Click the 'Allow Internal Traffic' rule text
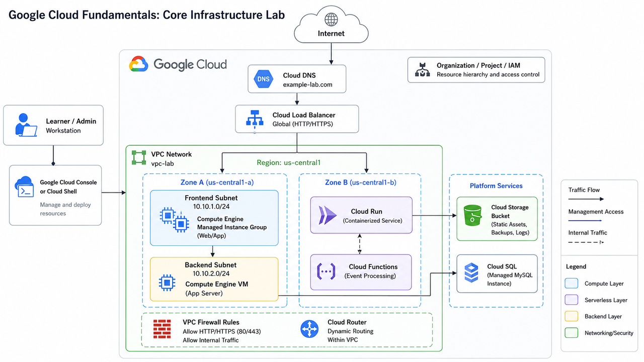The width and height of the screenshot is (644, 362). 211,340
